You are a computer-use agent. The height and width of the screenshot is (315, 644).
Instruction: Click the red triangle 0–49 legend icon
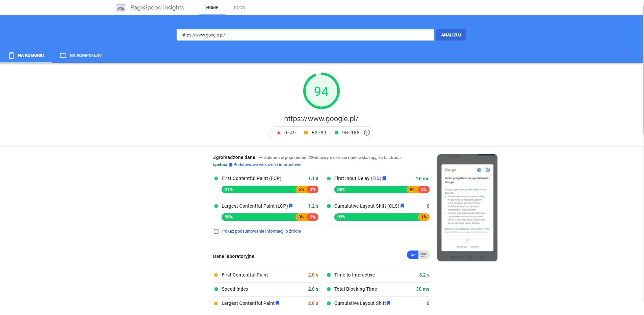[x=279, y=133]
